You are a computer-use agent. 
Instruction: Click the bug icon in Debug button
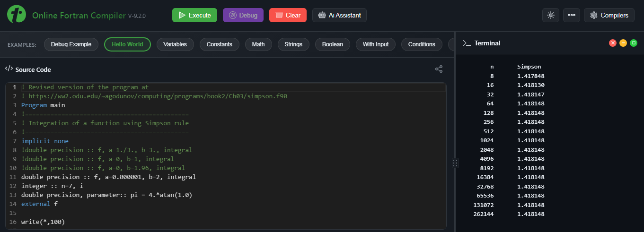tap(232, 15)
